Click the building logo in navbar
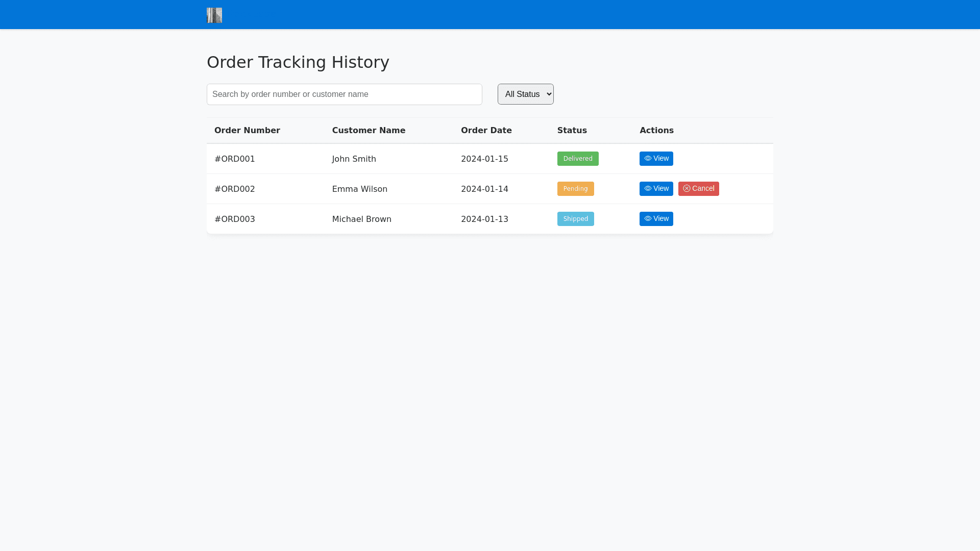The height and width of the screenshot is (551, 980). coord(214,15)
